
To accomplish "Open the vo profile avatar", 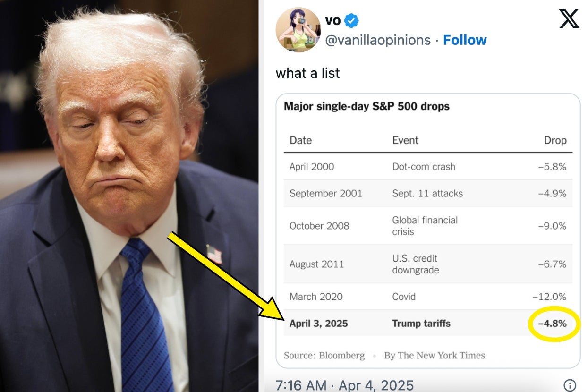I will 298,30.
